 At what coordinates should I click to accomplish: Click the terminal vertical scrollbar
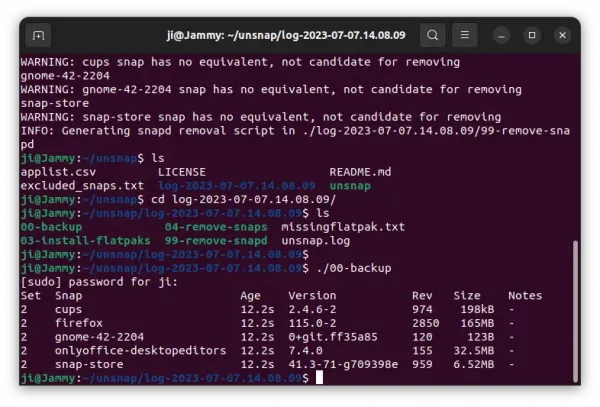575,311
